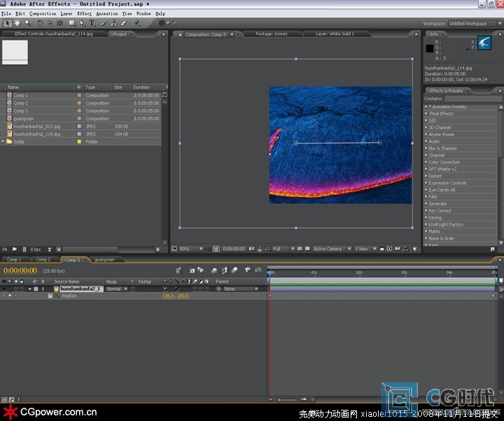Click the Selection arrow tool
Image resolution: width=504 pixels, height=421 pixels.
coord(7,23)
